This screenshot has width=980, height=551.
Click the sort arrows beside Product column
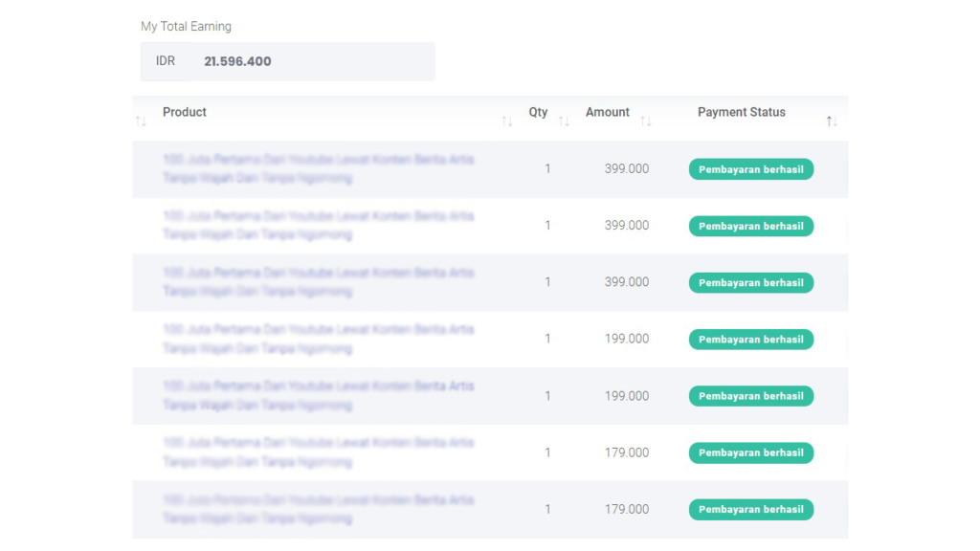point(507,121)
